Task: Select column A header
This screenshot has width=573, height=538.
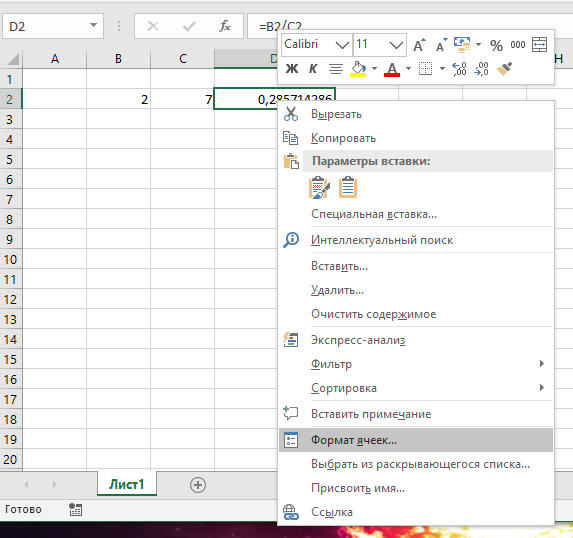Action: [54, 58]
